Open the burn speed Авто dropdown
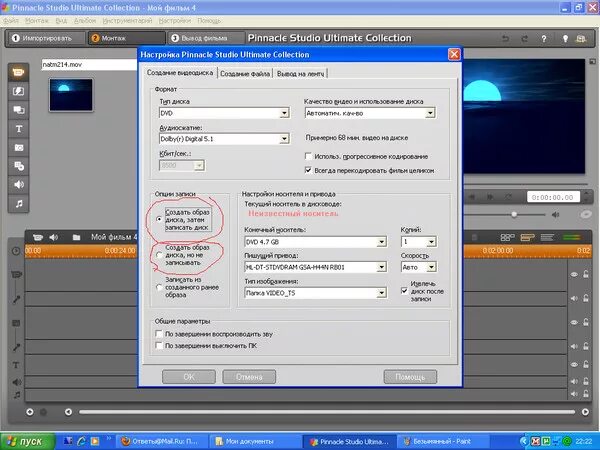The image size is (600, 450). click(419, 267)
